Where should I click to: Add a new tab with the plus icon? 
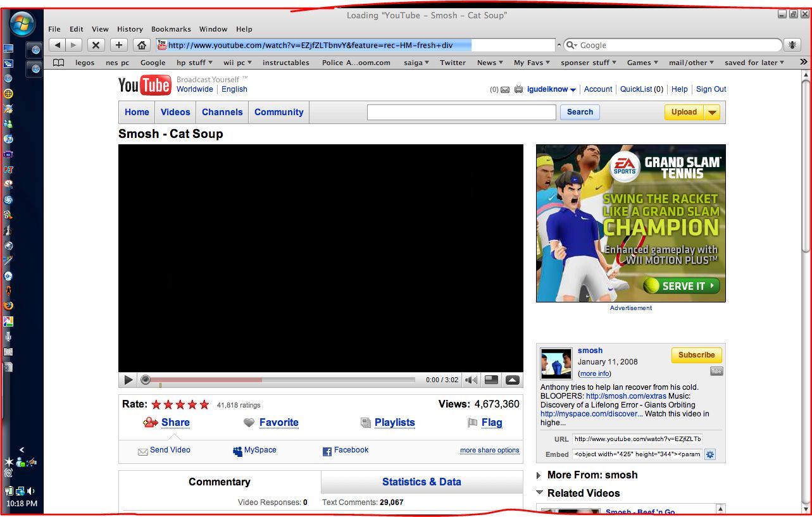click(118, 45)
